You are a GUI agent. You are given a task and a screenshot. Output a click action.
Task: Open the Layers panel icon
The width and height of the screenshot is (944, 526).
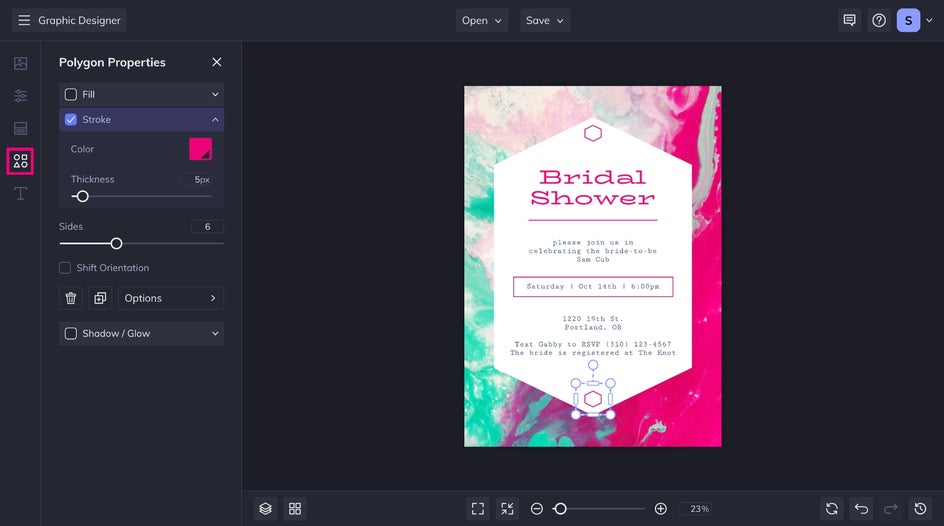[x=266, y=509]
